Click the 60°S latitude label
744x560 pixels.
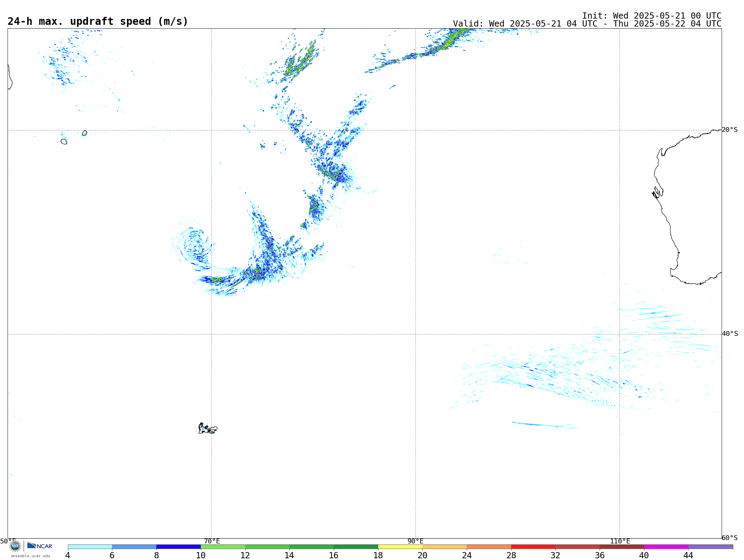coord(730,538)
